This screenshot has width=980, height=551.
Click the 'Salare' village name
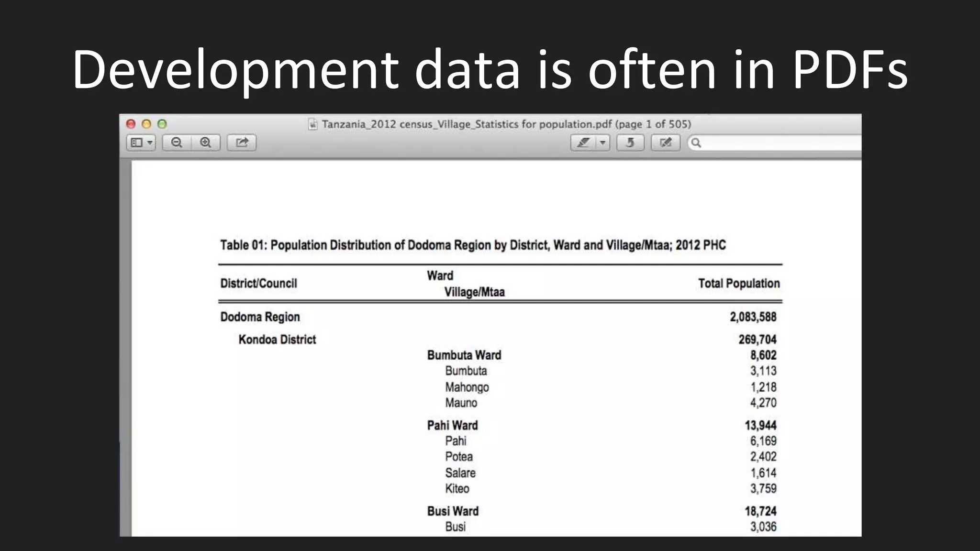(460, 473)
